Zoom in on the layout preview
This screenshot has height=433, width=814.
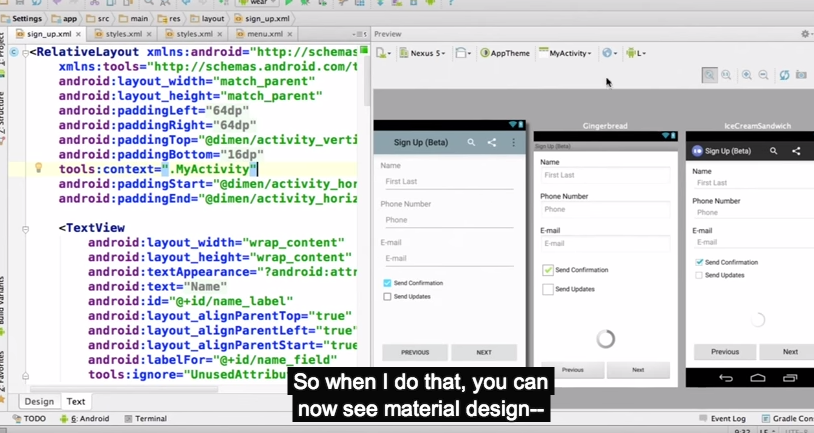pos(747,75)
